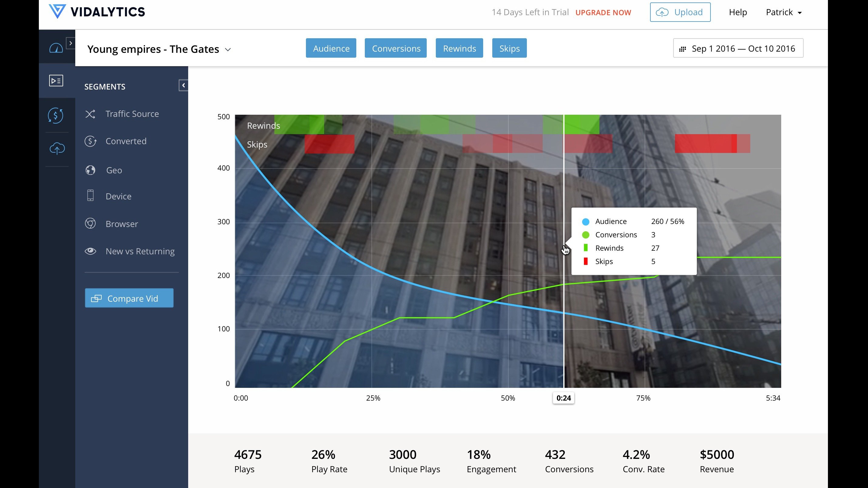868x488 pixels.
Task: Select the video list icon in sidebar
Action: pyautogui.click(x=56, y=80)
